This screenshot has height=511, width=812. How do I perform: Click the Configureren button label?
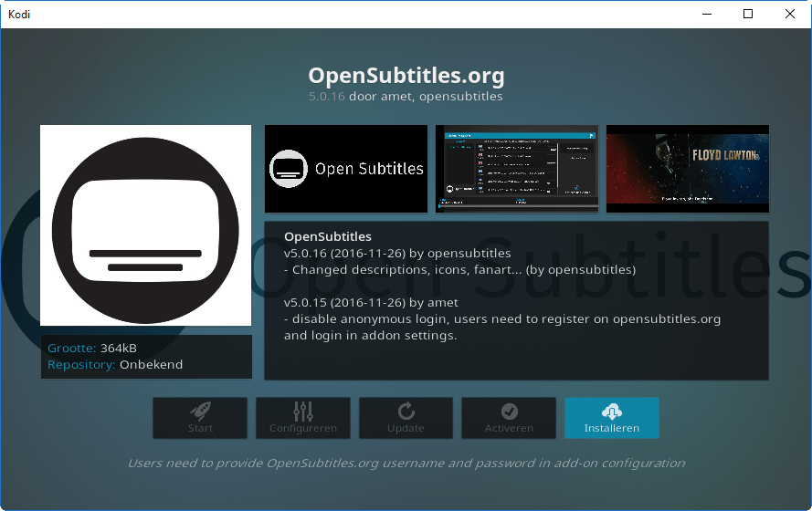click(303, 428)
